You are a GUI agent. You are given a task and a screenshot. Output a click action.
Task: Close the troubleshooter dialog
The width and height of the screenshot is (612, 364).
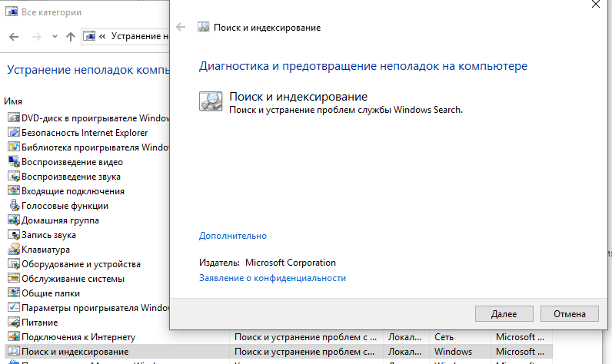point(596,5)
